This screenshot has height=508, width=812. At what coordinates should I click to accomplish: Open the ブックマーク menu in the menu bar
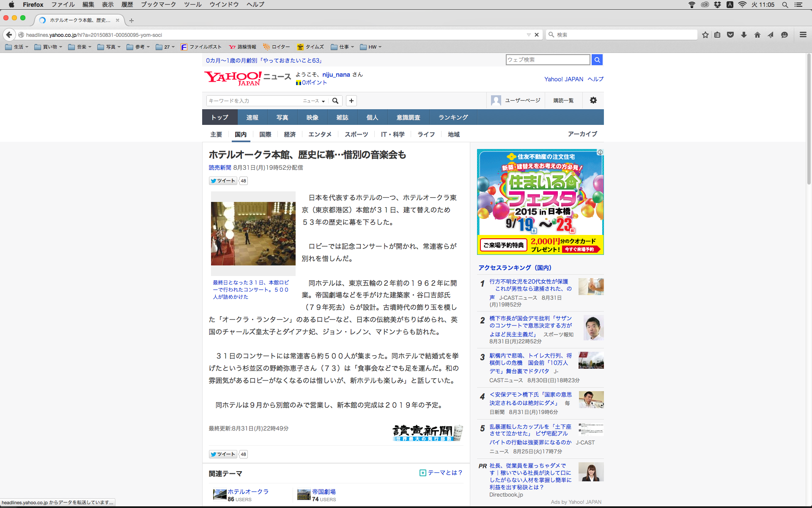point(158,4)
